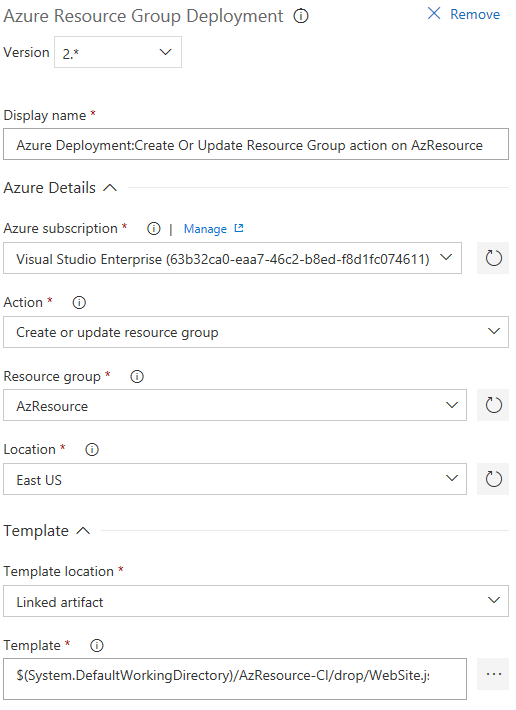Open the Azure subscription dropdown

point(233,259)
